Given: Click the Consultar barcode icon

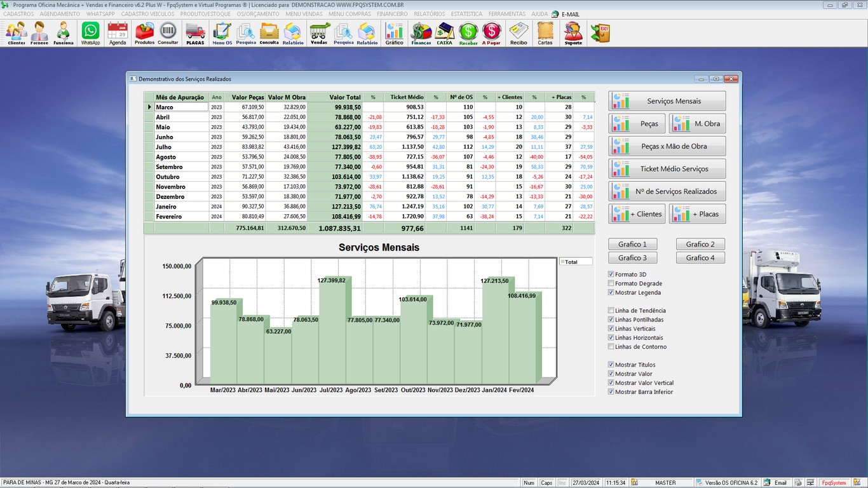Looking at the screenshot, I should click(x=168, y=33).
